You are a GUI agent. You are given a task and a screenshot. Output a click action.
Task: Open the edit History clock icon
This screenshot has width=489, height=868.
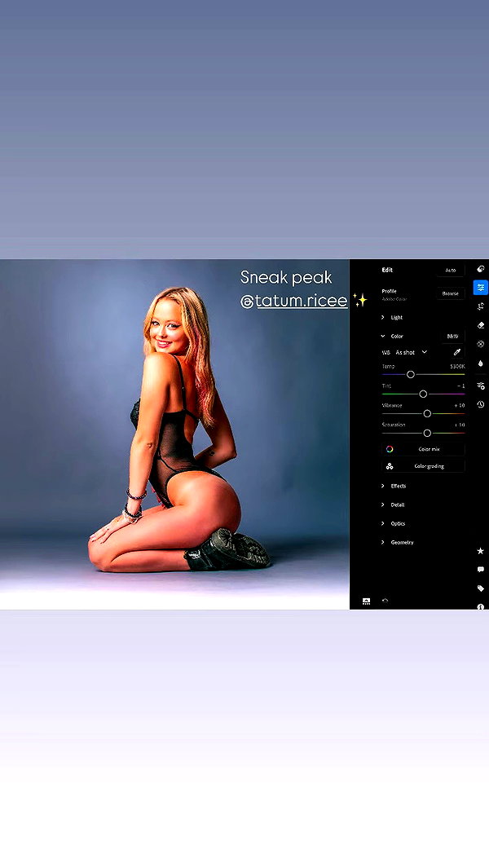480,405
